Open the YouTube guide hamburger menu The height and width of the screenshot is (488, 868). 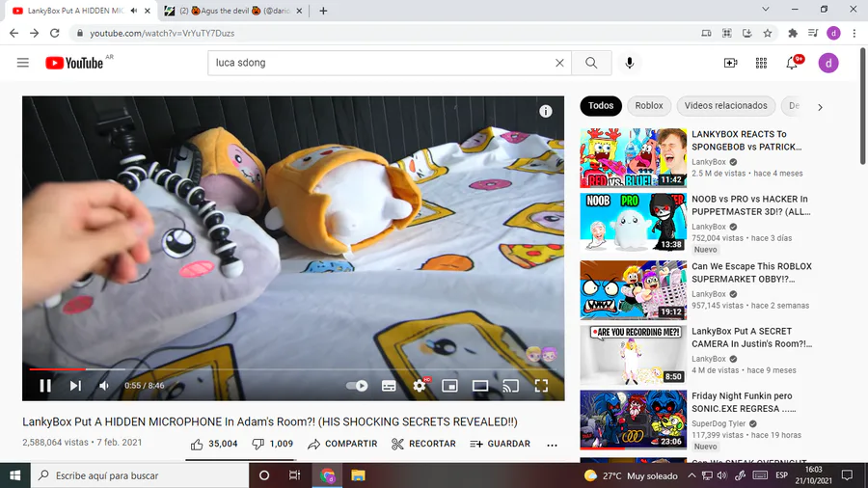(x=23, y=63)
